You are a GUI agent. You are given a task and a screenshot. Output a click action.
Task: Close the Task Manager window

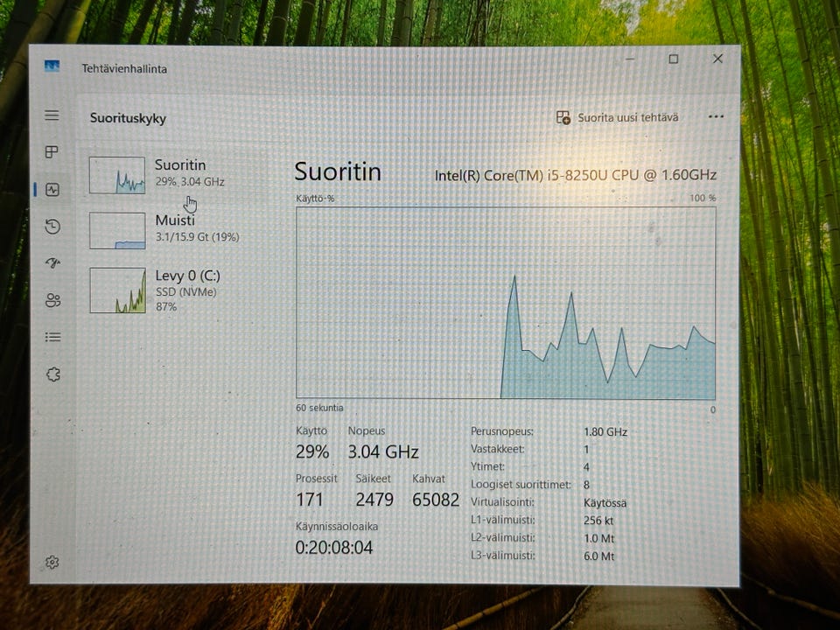tap(717, 59)
